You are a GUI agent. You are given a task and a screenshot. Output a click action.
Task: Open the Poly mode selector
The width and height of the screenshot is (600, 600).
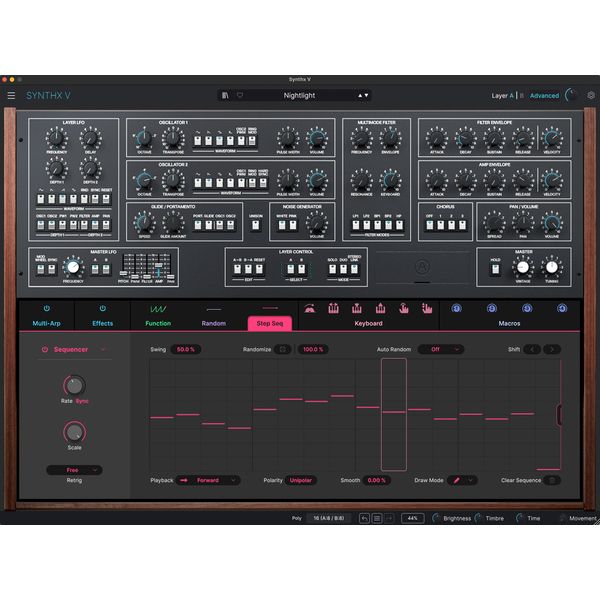pos(297,518)
